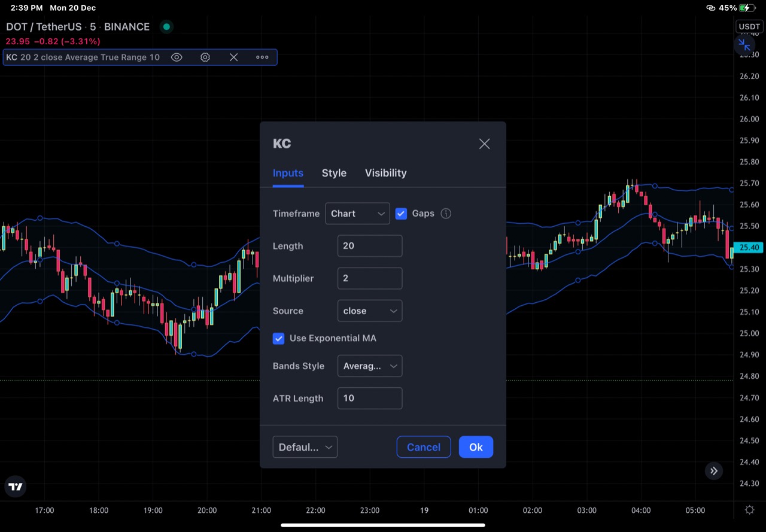Open chart settings gear at bottom right
This screenshot has width=766, height=532.
tap(749, 510)
